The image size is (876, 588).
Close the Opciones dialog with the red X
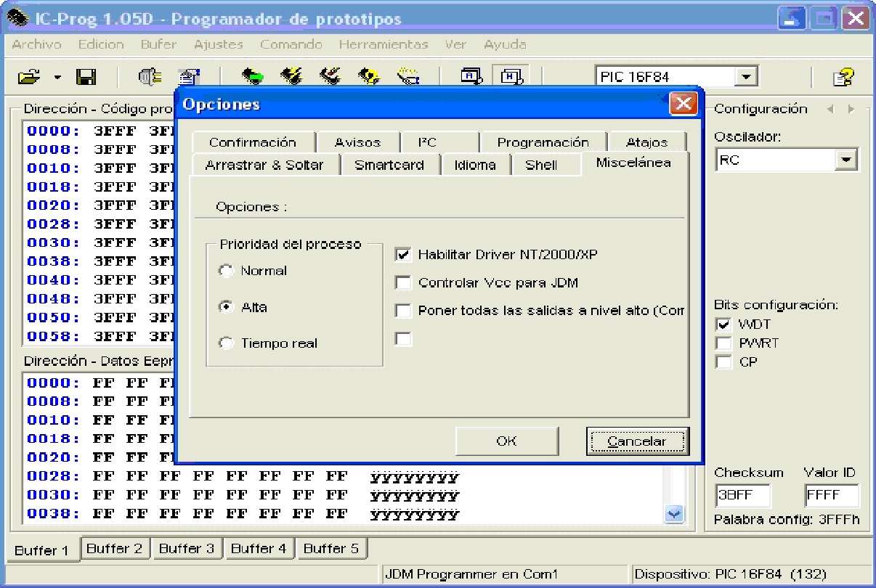(x=682, y=104)
